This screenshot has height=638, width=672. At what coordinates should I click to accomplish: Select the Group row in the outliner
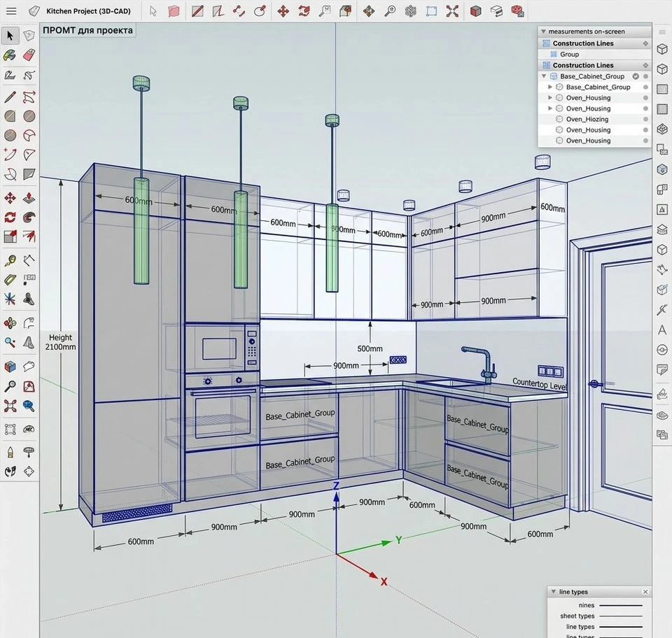coord(594,55)
